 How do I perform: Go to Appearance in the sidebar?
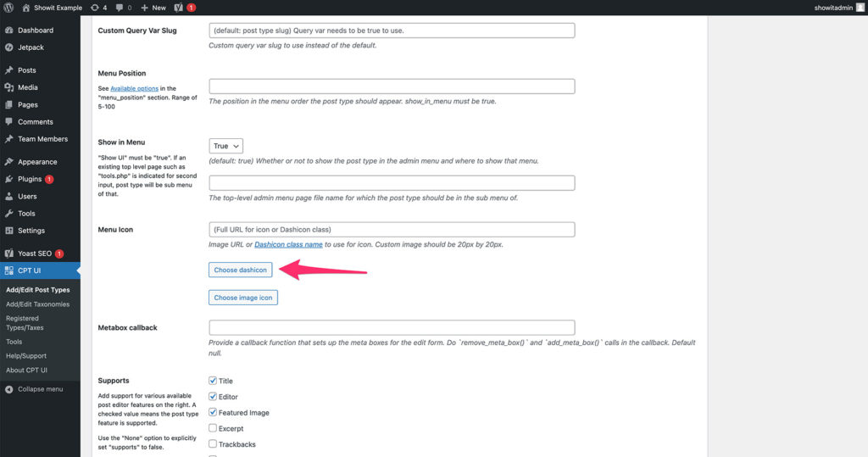click(x=36, y=162)
